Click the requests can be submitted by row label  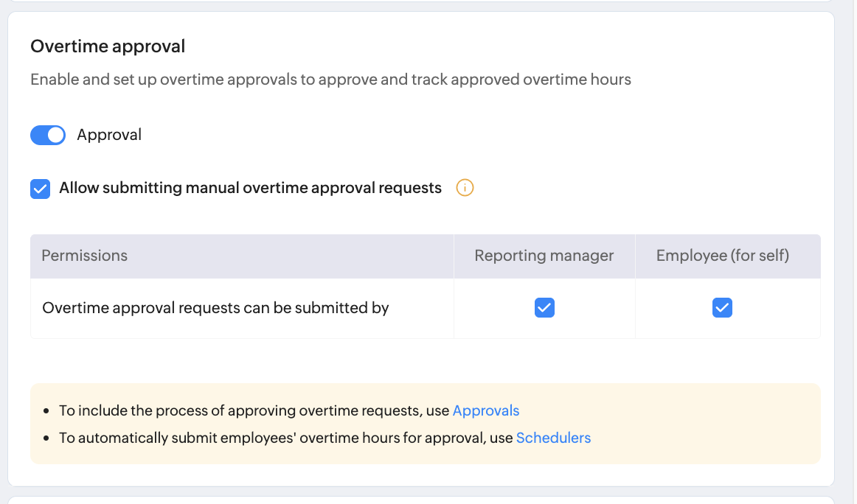coord(215,308)
